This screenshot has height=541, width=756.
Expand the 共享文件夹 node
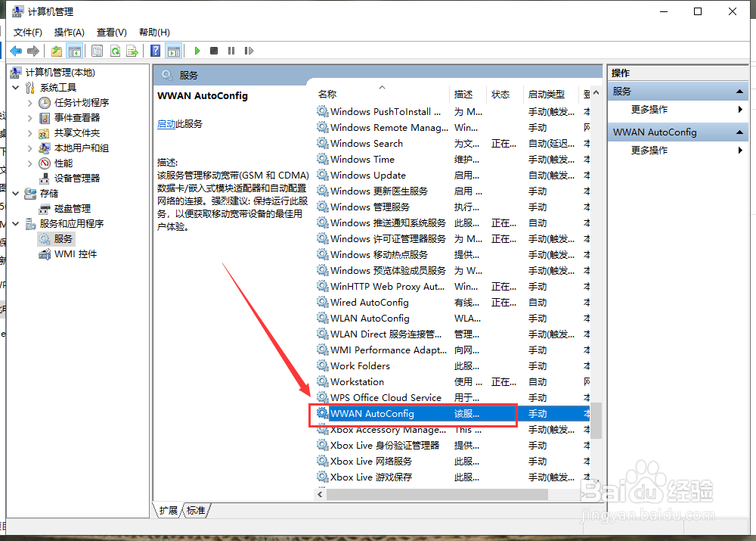tap(29, 132)
